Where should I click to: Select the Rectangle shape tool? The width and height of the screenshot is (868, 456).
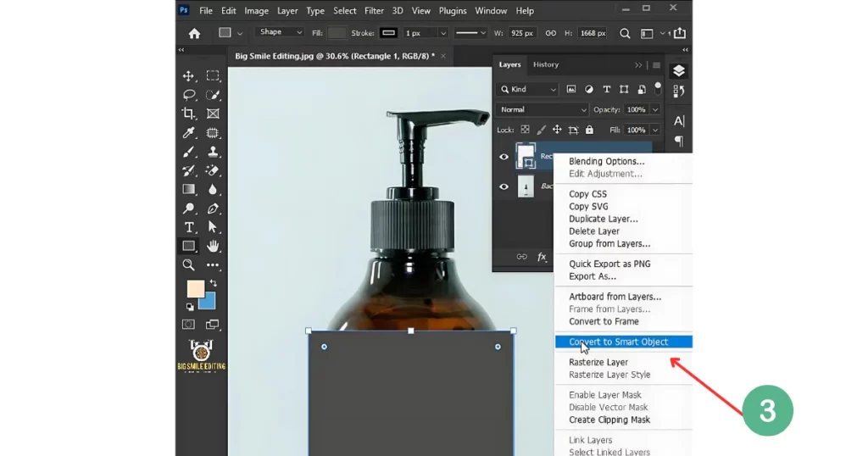pyautogui.click(x=189, y=246)
